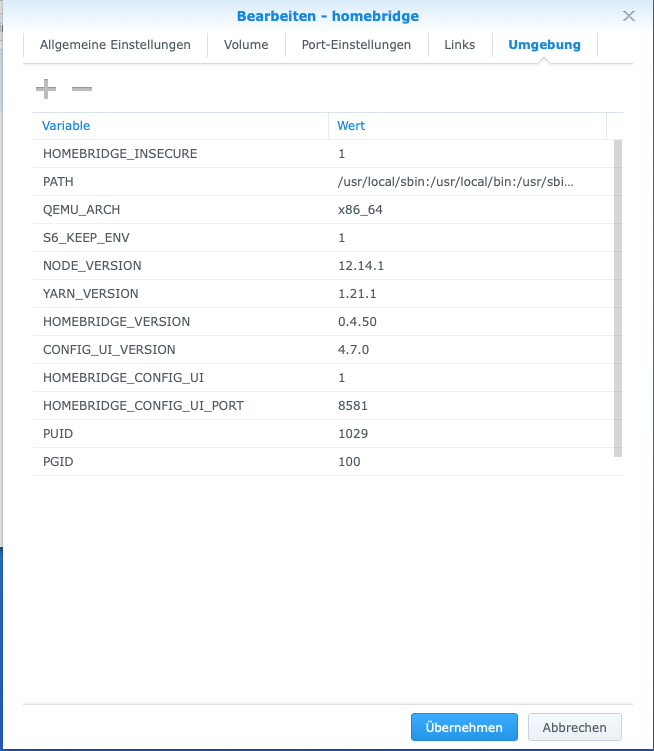Select the HOMEBRIDGE_INSECURE variable row

[120, 154]
